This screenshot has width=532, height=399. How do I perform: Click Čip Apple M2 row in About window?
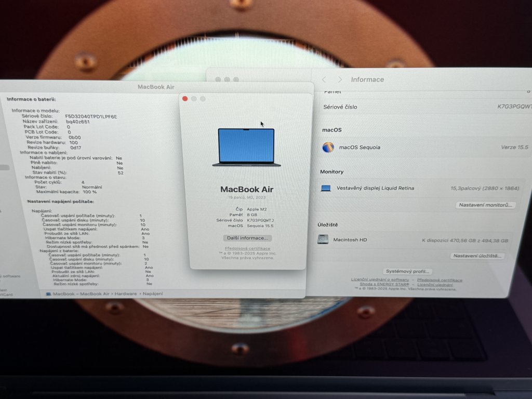[x=251, y=209]
